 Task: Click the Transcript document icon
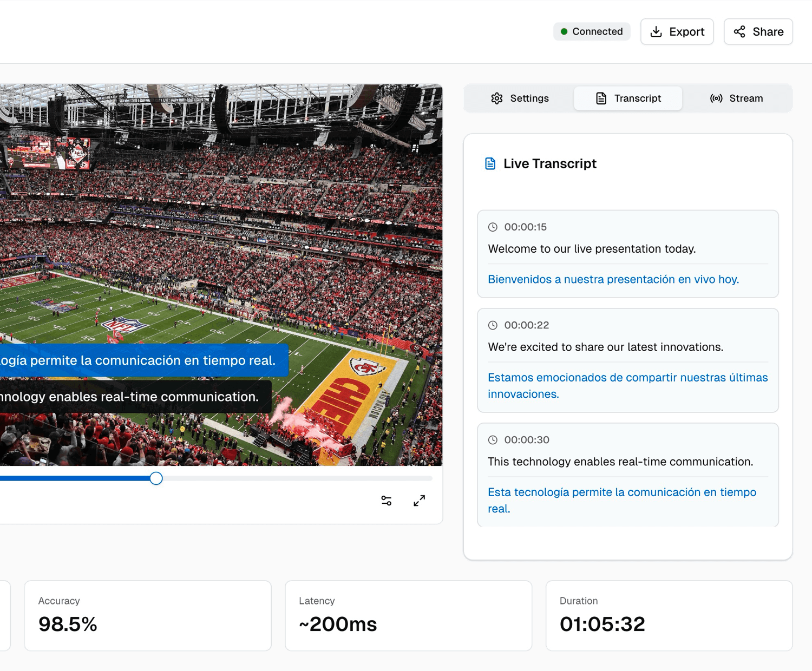(x=601, y=98)
